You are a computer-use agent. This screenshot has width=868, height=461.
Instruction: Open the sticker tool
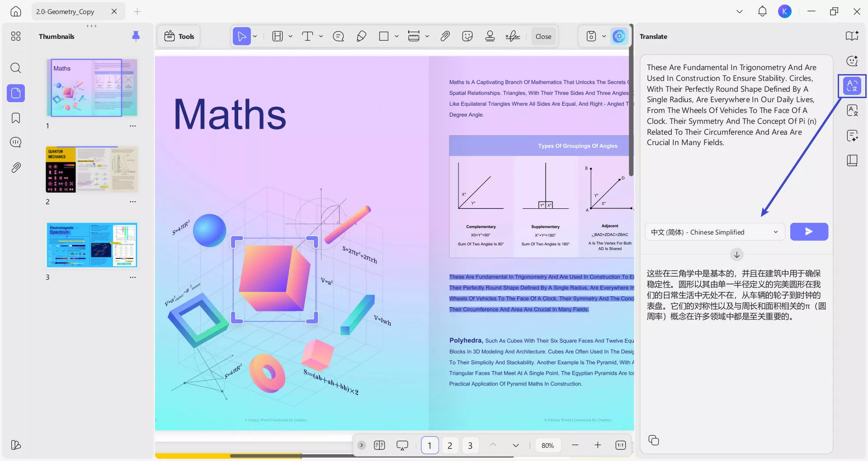[467, 36]
